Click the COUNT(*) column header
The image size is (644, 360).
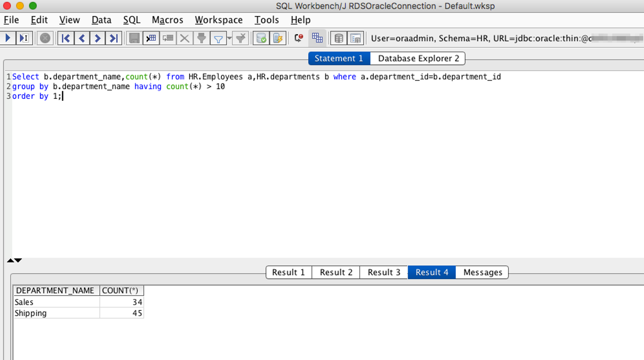point(122,291)
